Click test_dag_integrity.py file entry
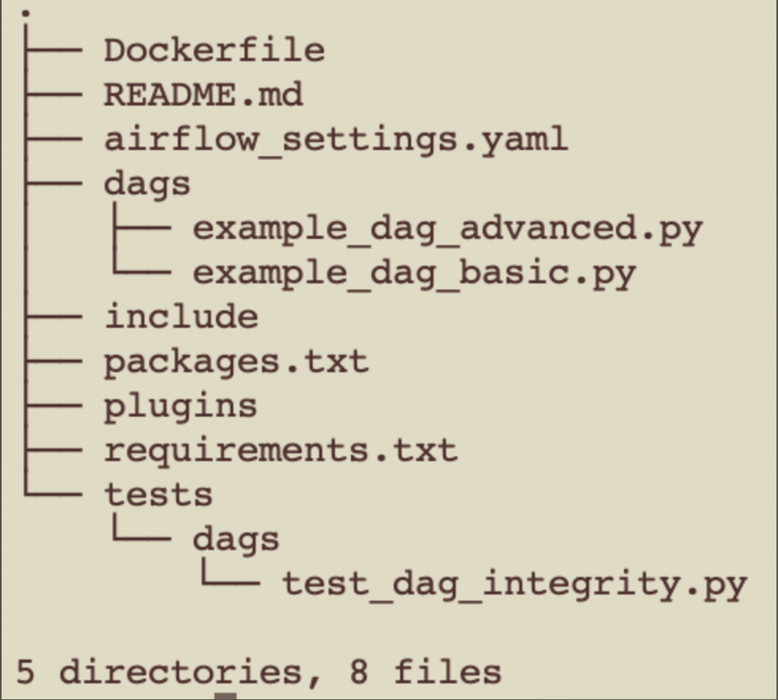The height and width of the screenshot is (700, 778). [x=514, y=585]
